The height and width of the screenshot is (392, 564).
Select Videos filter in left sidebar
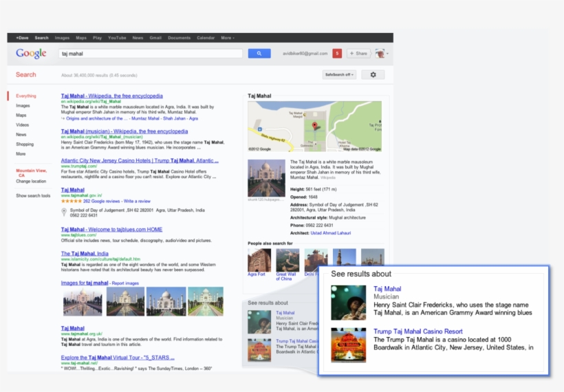[x=22, y=124]
